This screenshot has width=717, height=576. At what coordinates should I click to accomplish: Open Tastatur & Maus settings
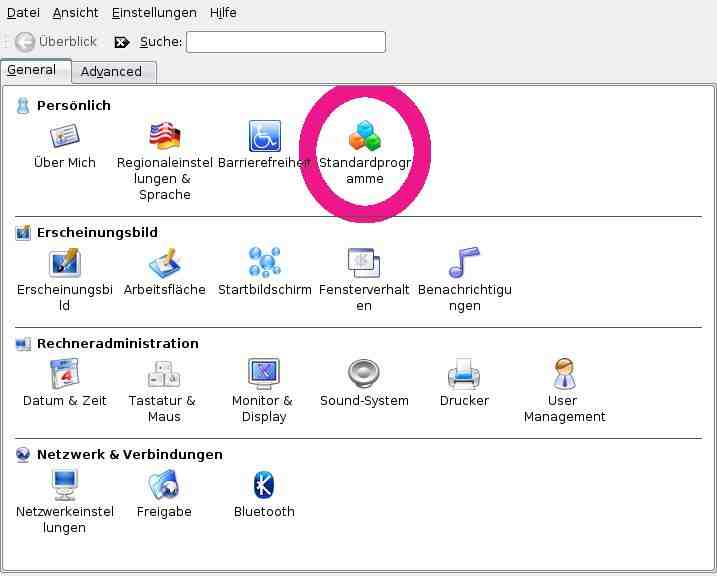pyautogui.click(x=164, y=374)
